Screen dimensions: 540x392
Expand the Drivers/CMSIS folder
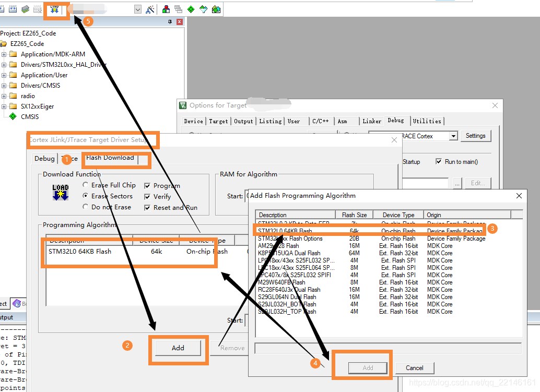(x=4, y=86)
